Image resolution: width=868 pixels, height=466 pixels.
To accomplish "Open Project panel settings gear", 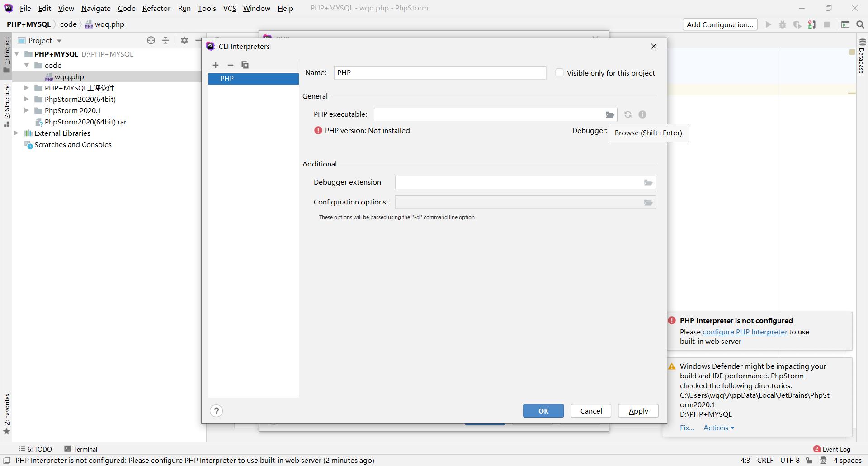I will [184, 40].
